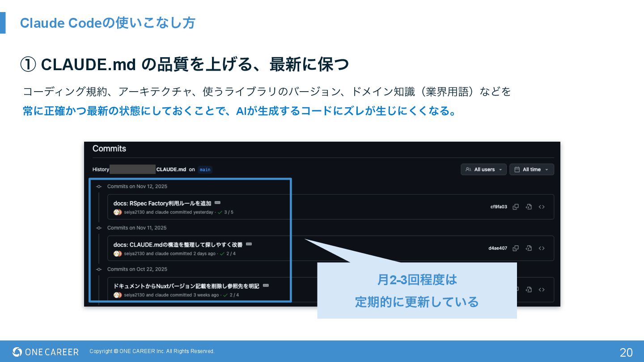View code at commit cf9fa03 angle-brackets icon
Screen dimensions: 644x362
pyautogui.click(x=542, y=207)
